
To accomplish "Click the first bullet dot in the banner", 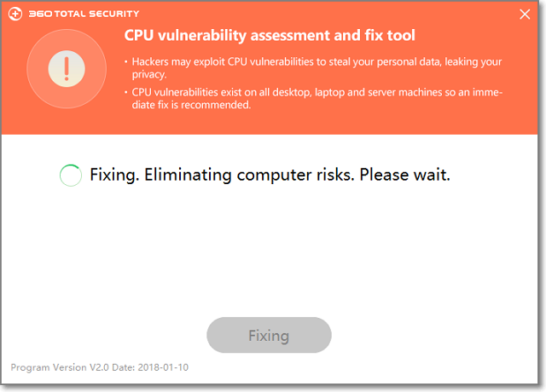I will click(125, 63).
